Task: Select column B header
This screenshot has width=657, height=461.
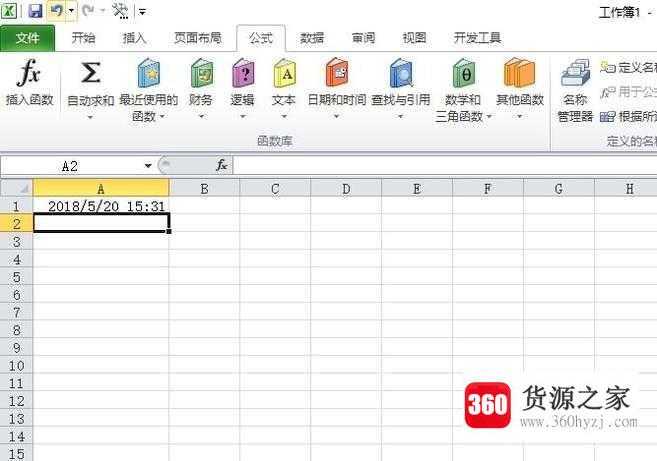Action: pos(204,189)
